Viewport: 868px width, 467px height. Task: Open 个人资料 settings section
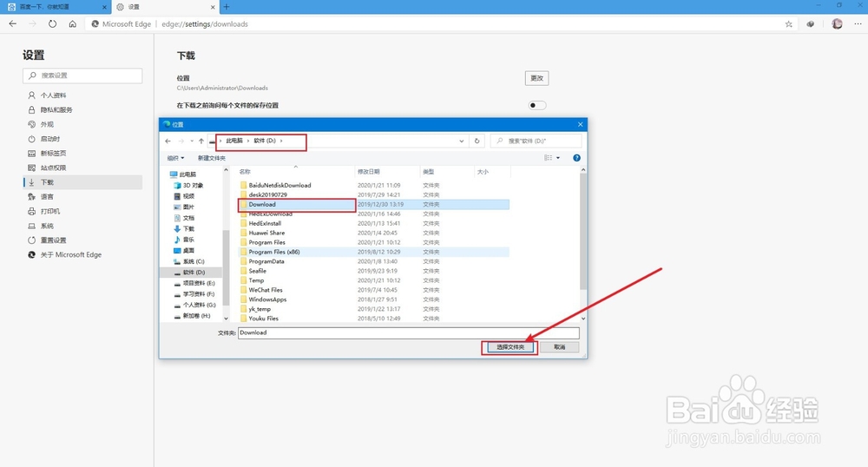82,95
